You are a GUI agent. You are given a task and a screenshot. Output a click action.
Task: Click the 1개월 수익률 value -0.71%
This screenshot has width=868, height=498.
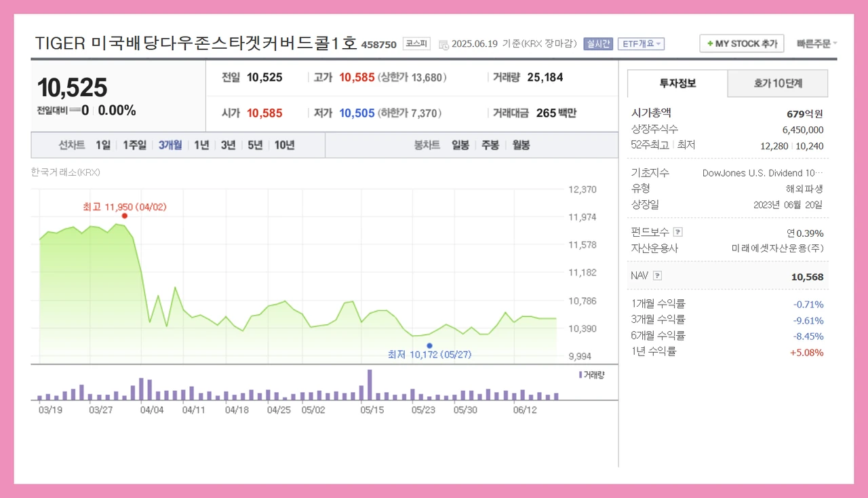(x=808, y=305)
